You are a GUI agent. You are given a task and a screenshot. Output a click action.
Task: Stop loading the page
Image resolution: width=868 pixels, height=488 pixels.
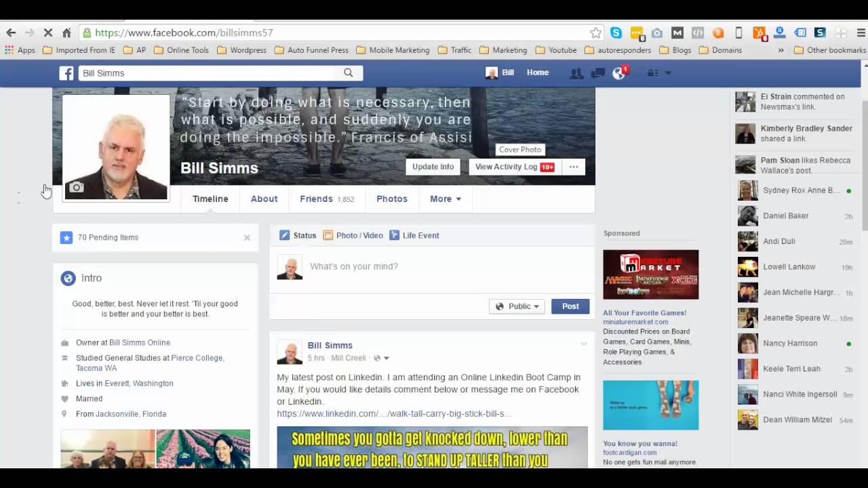[x=47, y=33]
